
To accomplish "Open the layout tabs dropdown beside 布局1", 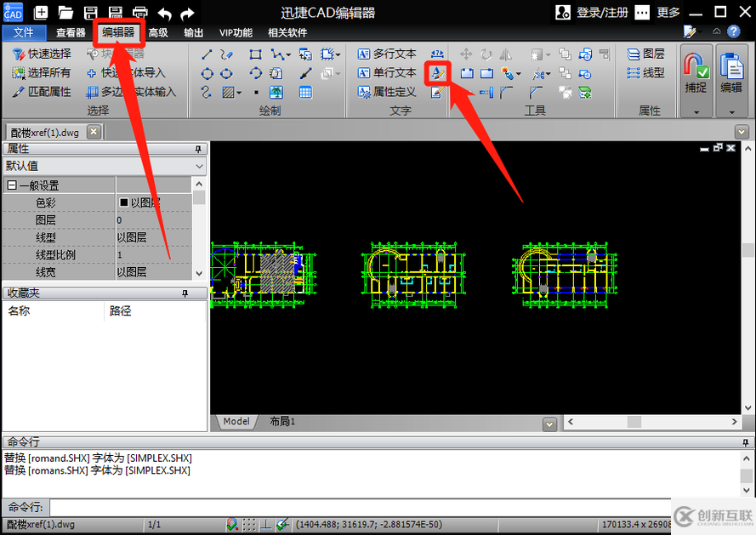I will click(549, 424).
